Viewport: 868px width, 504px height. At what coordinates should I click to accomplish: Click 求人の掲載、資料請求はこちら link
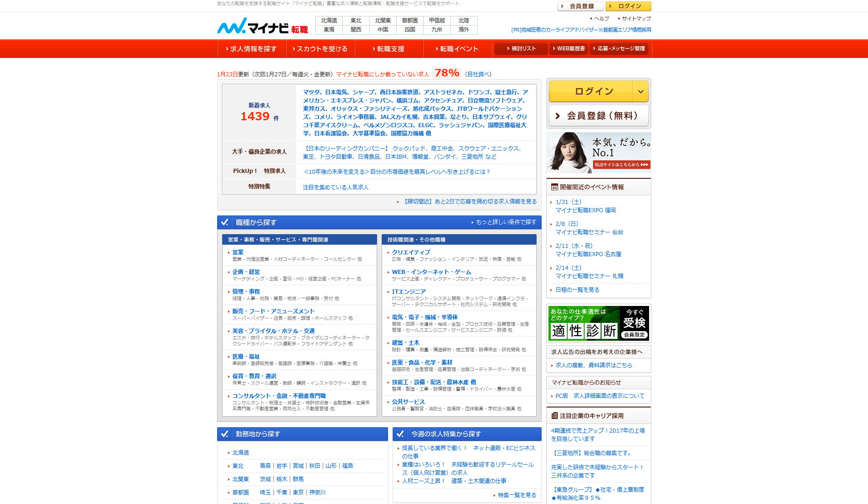point(594,365)
